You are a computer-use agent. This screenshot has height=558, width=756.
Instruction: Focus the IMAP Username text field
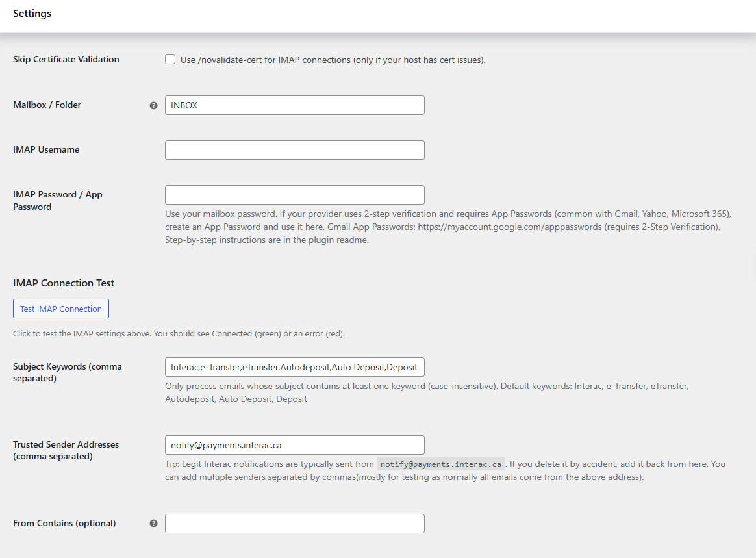tap(294, 150)
